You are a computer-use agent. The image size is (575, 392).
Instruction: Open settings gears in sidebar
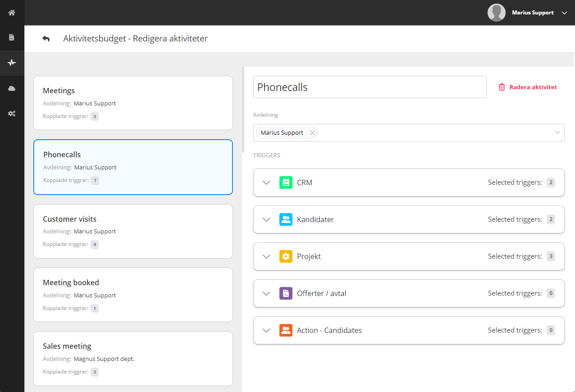[12, 114]
